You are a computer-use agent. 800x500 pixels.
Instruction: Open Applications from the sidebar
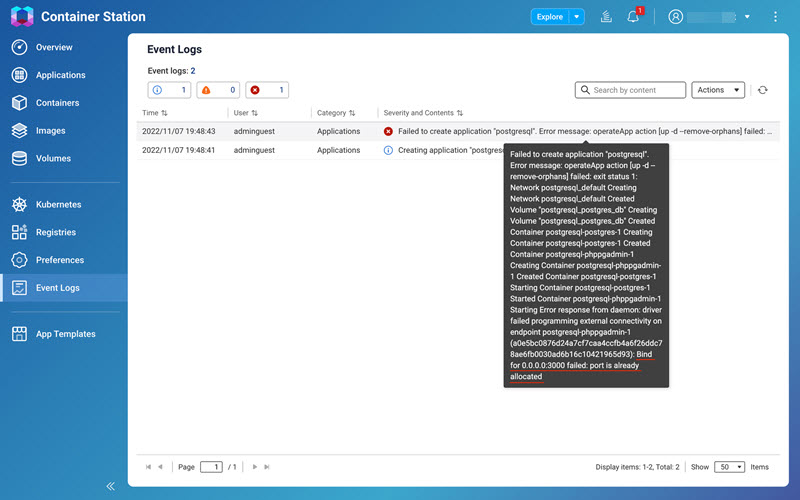(60, 75)
